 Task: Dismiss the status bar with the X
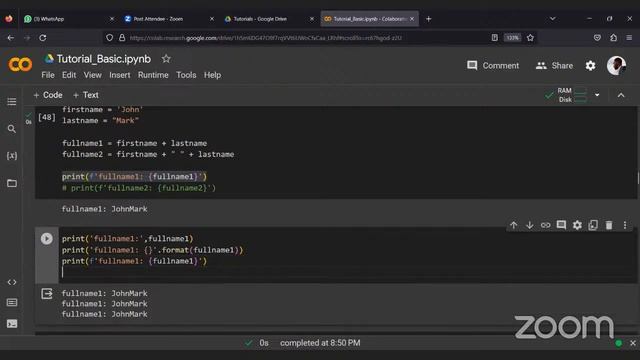coord(633,343)
